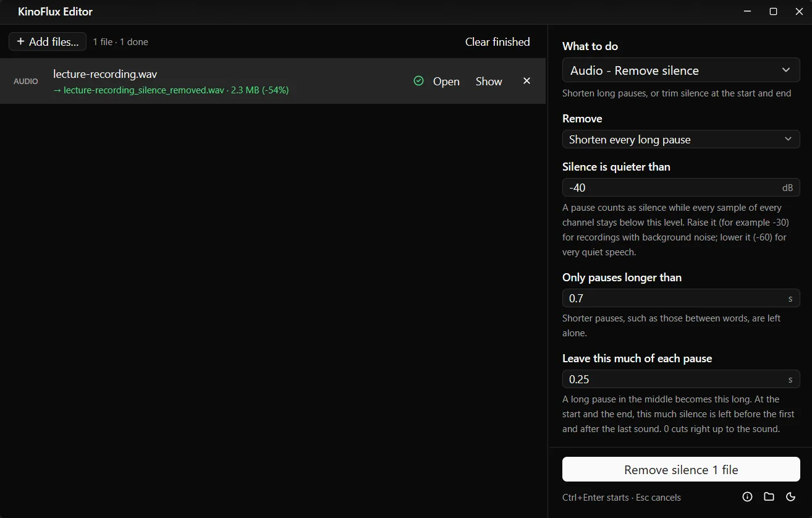Screen dimensions: 812x518
Task: Expand the 'Shorten every long pause' dropdown
Action: [681, 139]
